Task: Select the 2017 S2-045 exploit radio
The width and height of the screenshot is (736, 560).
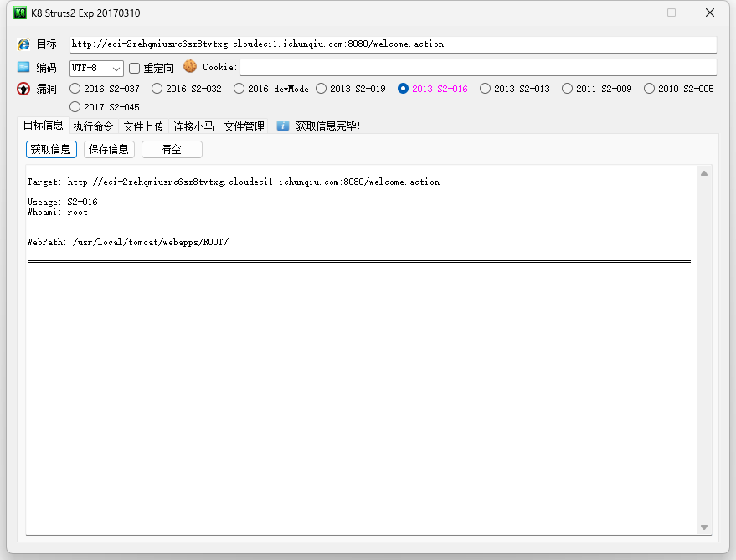Action: pos(75,106)
